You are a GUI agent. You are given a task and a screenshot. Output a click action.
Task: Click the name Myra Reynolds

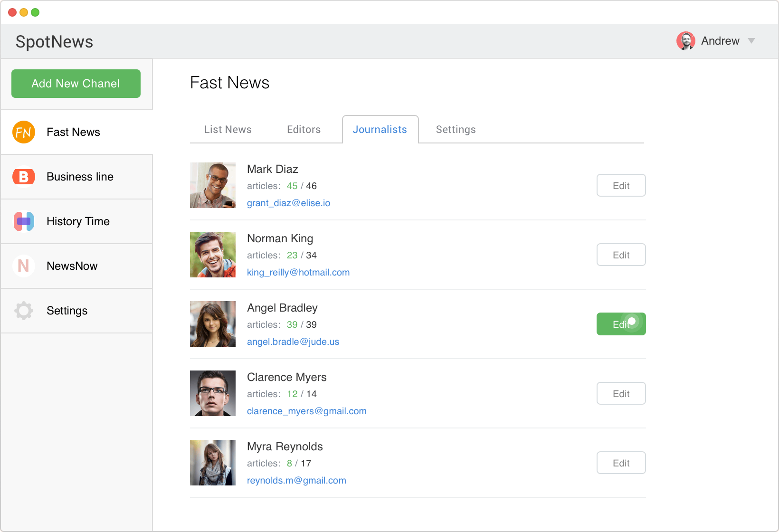pyautogui.click(x=285, y=446)
